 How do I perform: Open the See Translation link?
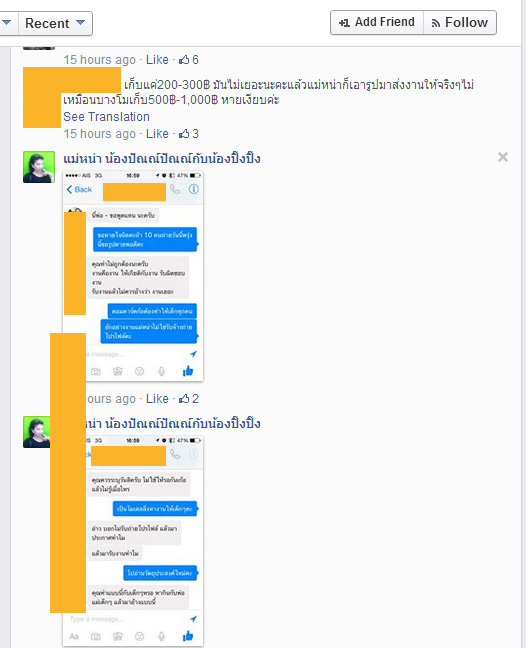tap(106, 117)
